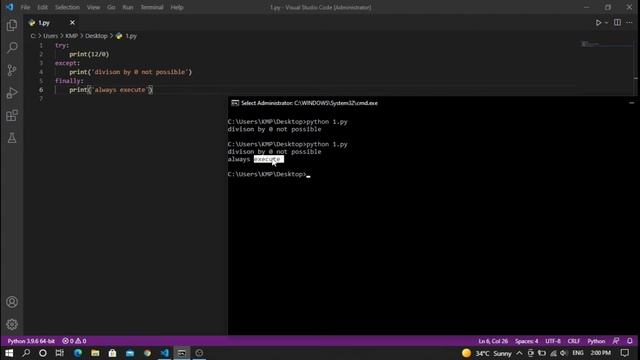Viewport: 640px width, 360px height.
Task: Select Python language mode in status bar
Action: pos(596,341)
